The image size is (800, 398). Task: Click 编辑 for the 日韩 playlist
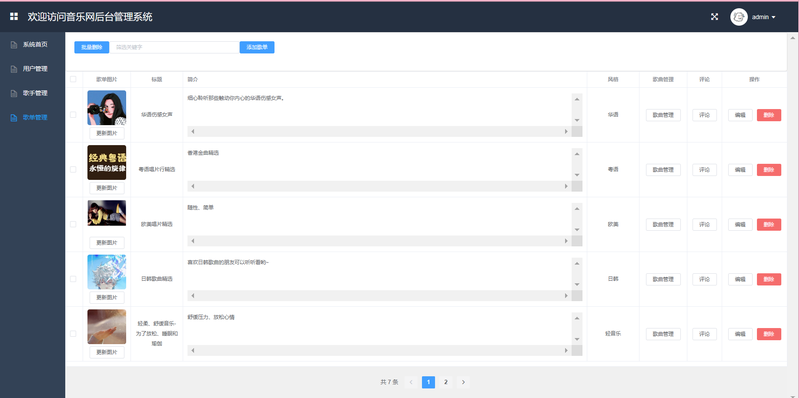point(740,279)
